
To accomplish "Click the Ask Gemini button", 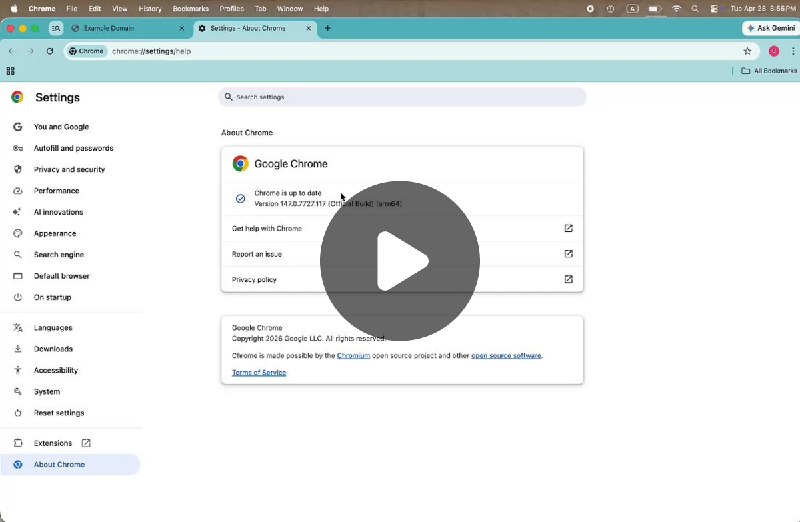I will [770, 29].
